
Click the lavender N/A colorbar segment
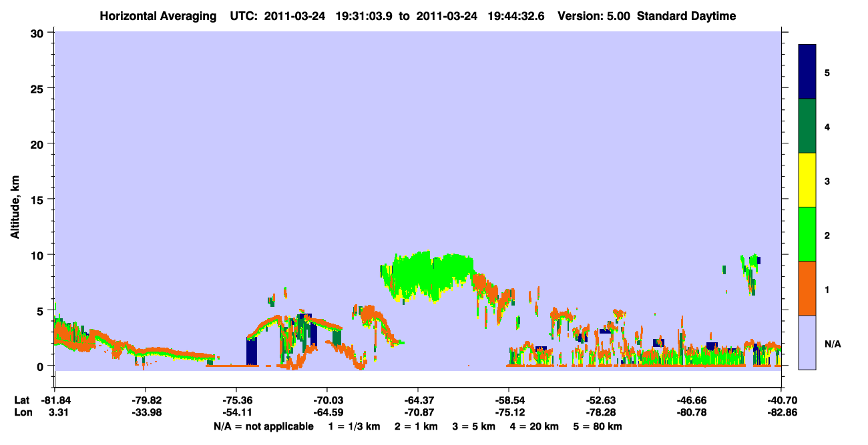tap(807, 342)
